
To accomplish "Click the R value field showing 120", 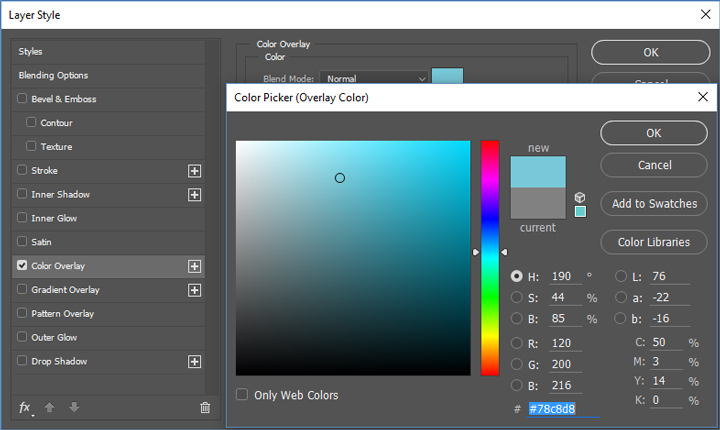I will [566, 343].
